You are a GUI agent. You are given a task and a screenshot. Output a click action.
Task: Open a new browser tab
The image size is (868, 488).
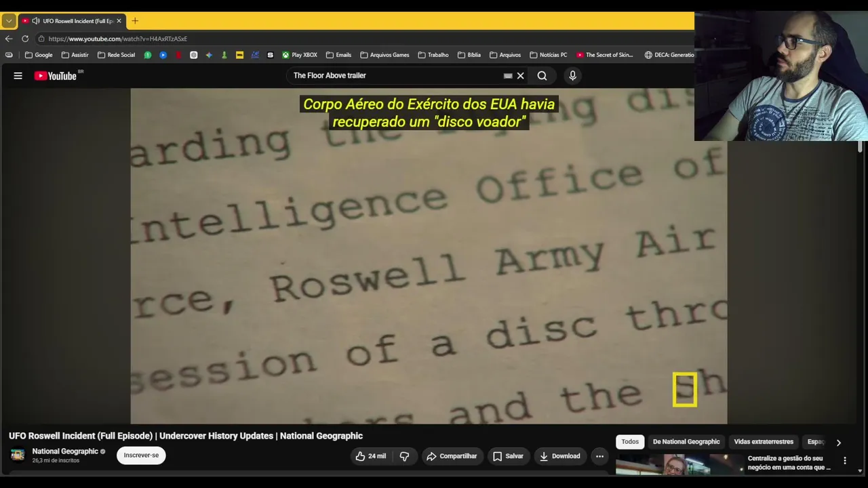click(135, 21)
